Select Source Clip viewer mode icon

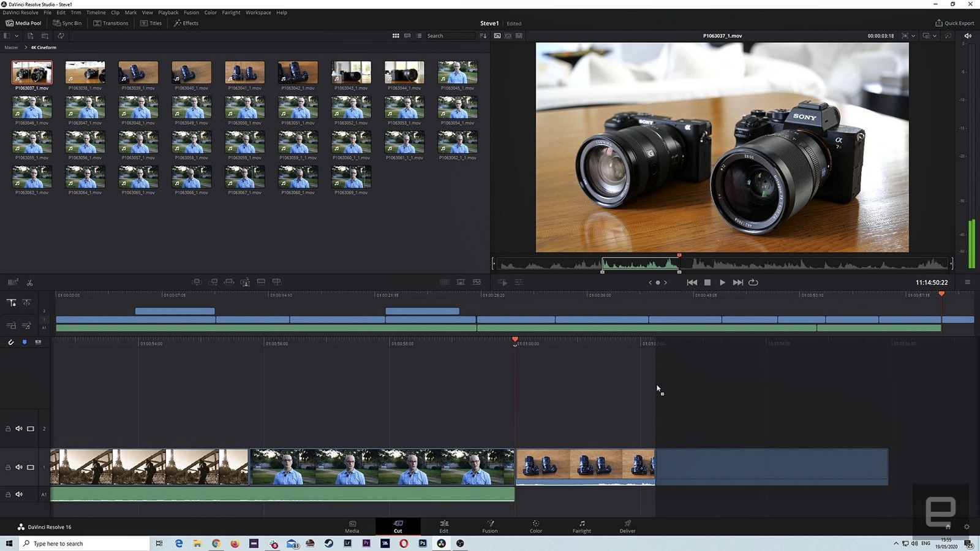pyautogui.click(x=497, y=36)
